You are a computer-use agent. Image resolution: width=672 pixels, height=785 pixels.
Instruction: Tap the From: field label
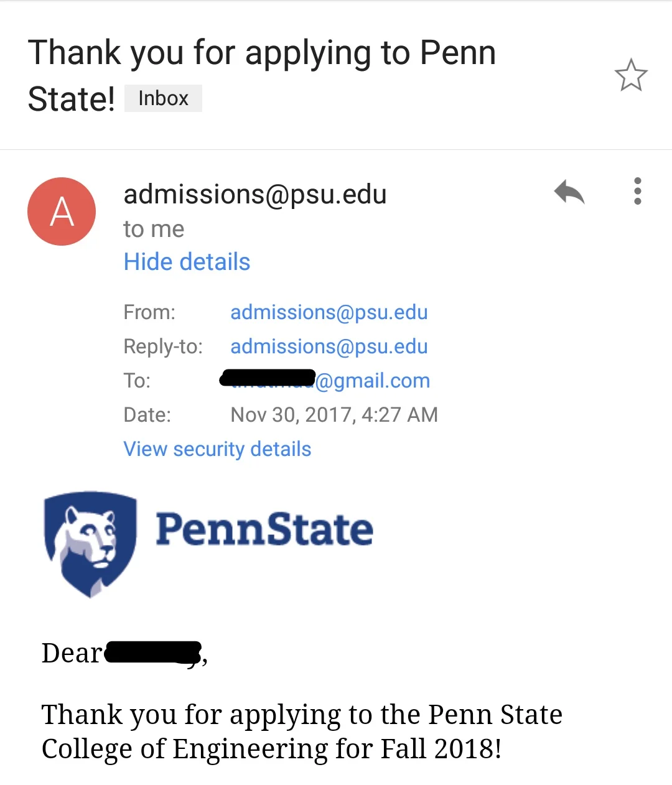[x=149, y=312]
